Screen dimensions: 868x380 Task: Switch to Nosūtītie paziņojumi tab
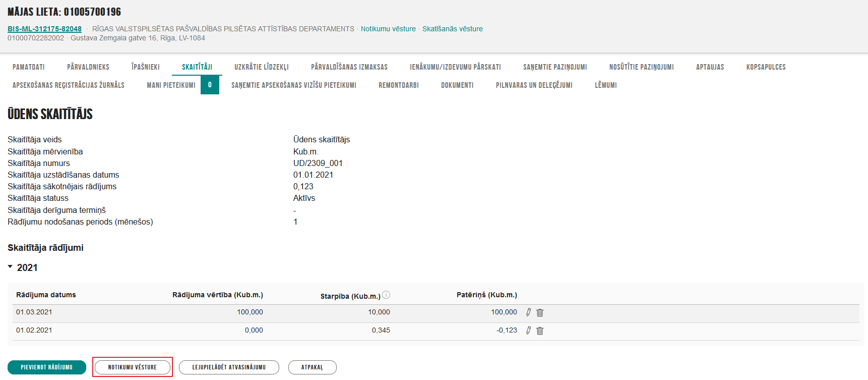641,67
